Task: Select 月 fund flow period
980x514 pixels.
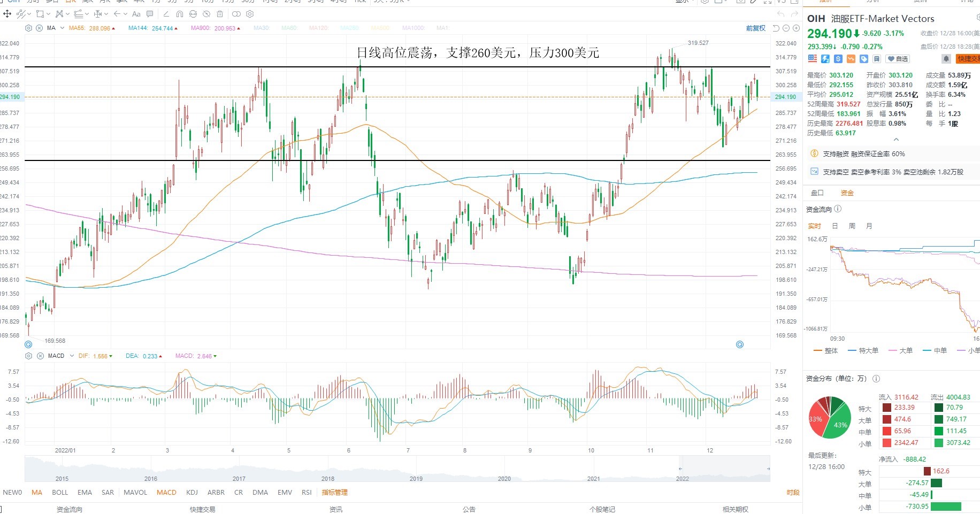Action: coord(869,226)
